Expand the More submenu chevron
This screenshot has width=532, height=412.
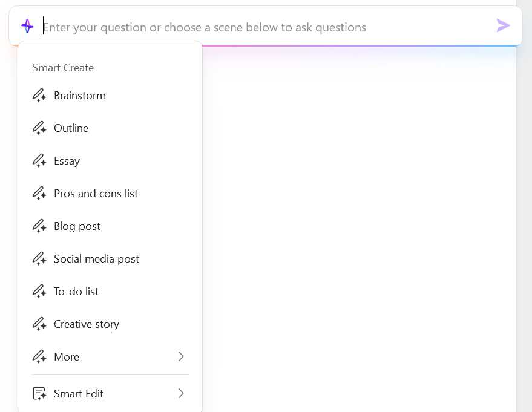(180, 357)
